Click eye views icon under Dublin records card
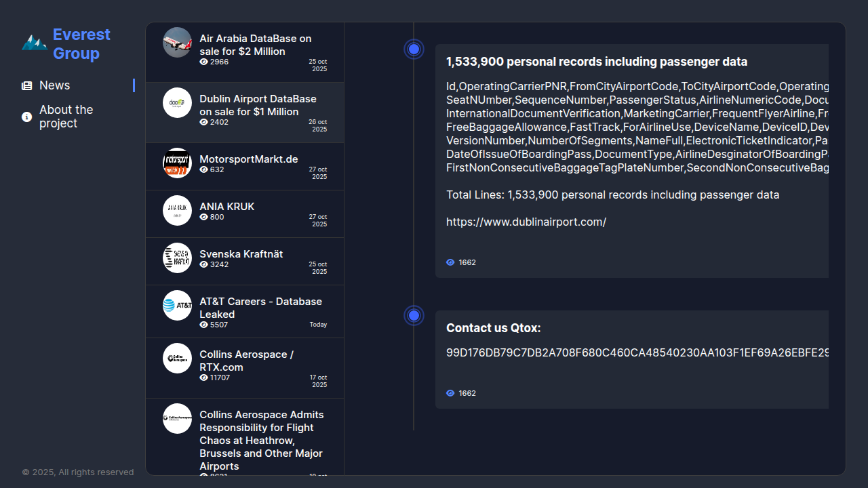 450,262
